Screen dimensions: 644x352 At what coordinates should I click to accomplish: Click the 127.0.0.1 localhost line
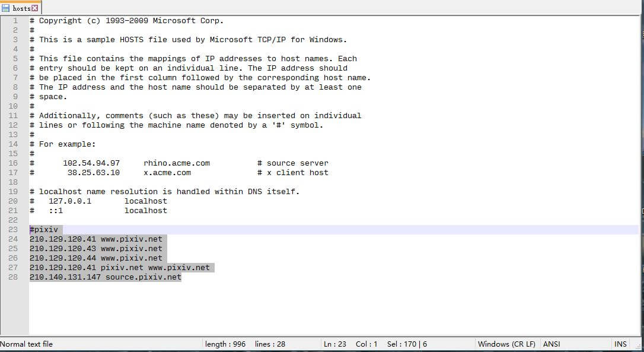click(x=98, y=201)
